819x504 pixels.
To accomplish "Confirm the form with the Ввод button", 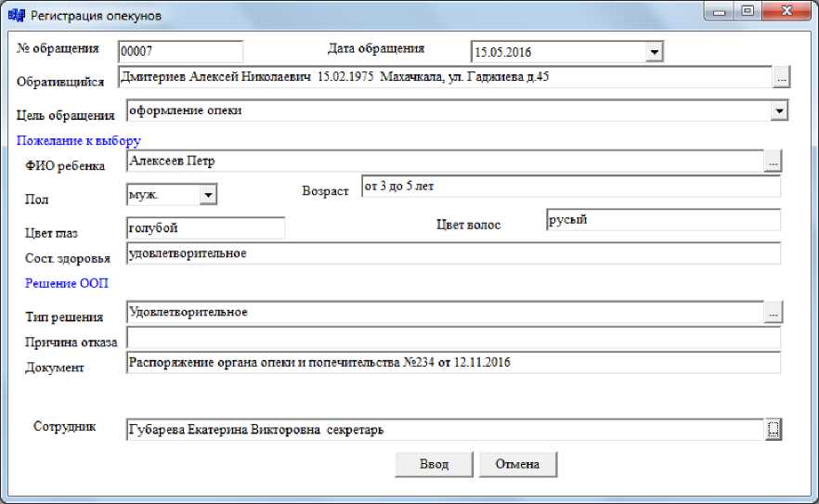I will 434,464.
